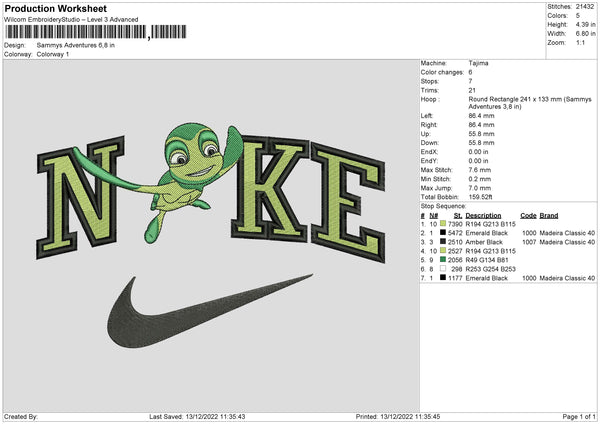Click the 'Description' column header
Image resolution: width=600 pixels, height=424 pixels.
483,215
